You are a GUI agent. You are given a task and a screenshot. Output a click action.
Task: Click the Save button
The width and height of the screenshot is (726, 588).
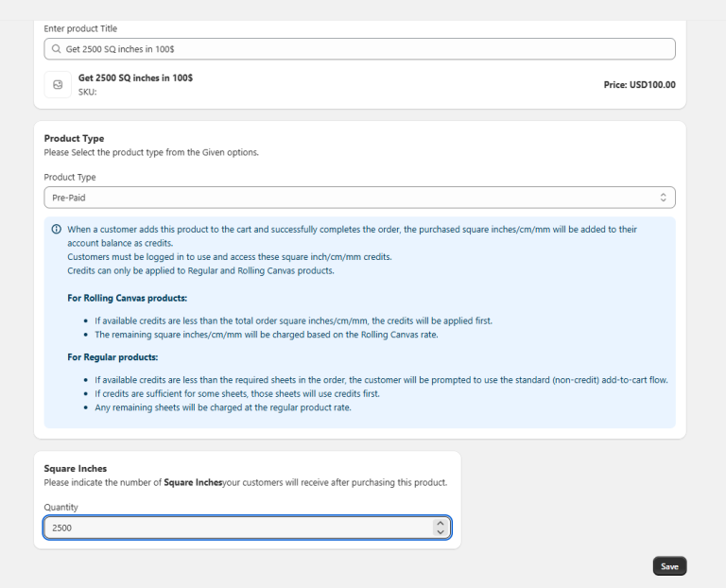669,566
